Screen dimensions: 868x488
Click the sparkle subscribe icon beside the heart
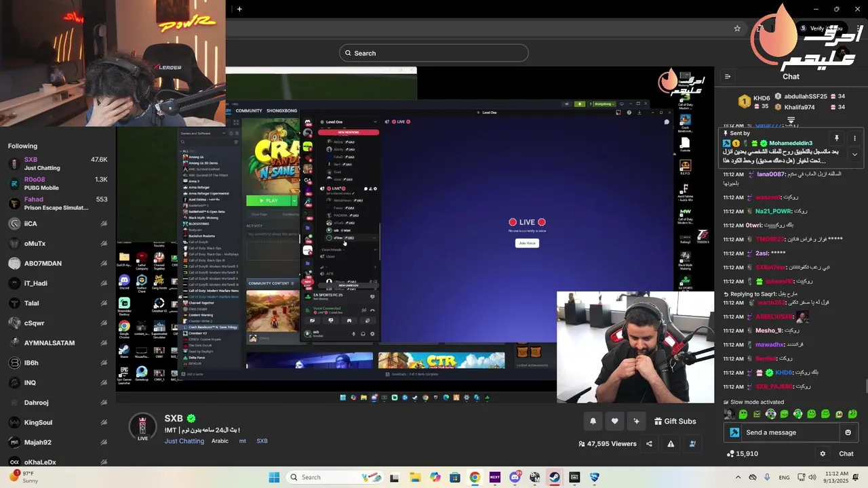click(x=636, y=421)
